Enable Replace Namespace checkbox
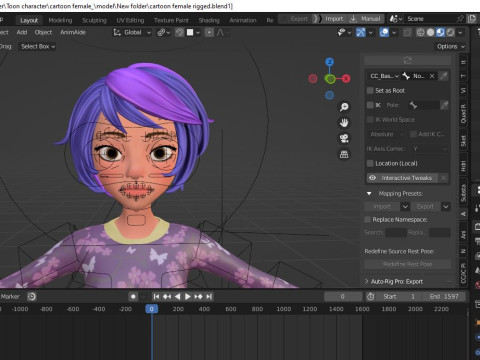This screenshot has width=480, height=360. (367, 219)
